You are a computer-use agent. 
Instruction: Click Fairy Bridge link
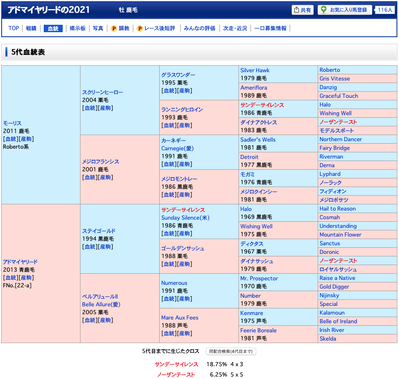pyautogui.click(x=335, y=148)
